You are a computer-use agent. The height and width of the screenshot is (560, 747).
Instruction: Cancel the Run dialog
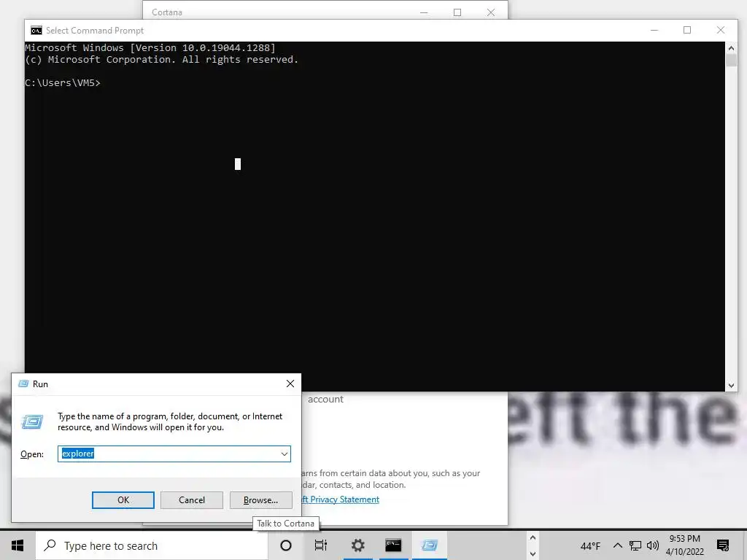(192, 500)
